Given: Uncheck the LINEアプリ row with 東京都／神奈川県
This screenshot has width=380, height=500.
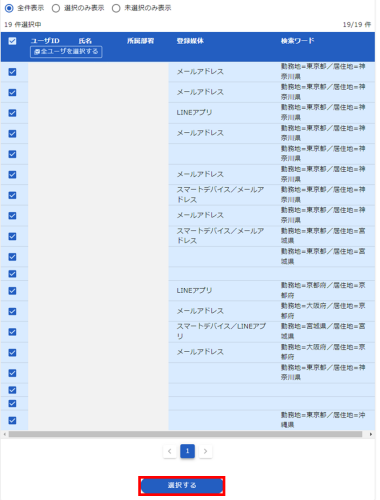Looking at the screenshot, I should (12, 113).
